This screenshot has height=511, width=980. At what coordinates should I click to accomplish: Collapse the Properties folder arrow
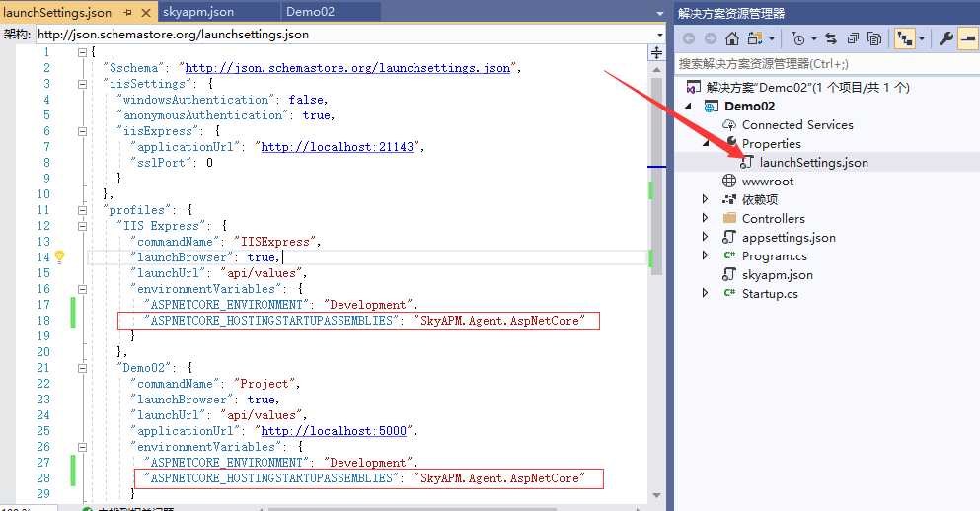pyautogui.click(x=707, y=144)
